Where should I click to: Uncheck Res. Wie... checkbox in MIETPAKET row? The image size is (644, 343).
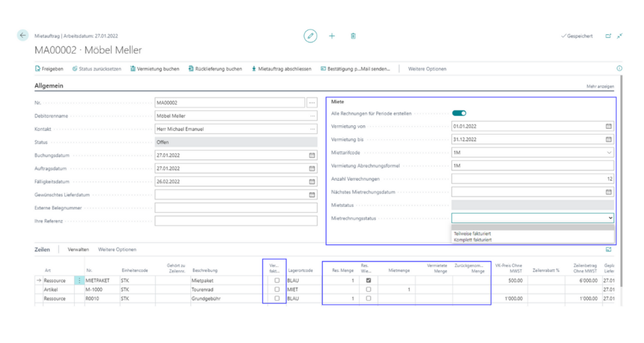[x=369, y=280]
